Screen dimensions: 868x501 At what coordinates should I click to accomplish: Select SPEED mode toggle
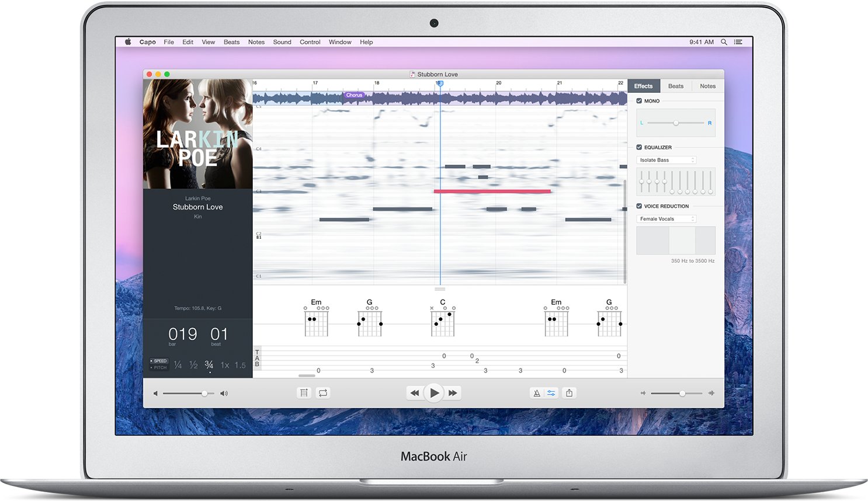click(158, 361)
